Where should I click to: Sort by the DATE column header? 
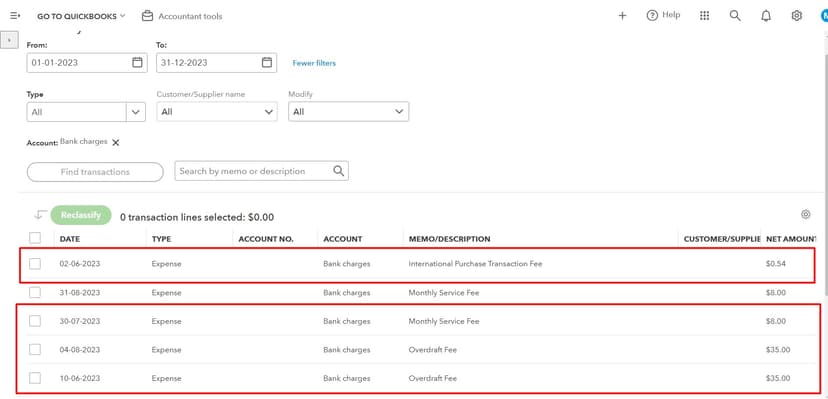tap(70, 239)
